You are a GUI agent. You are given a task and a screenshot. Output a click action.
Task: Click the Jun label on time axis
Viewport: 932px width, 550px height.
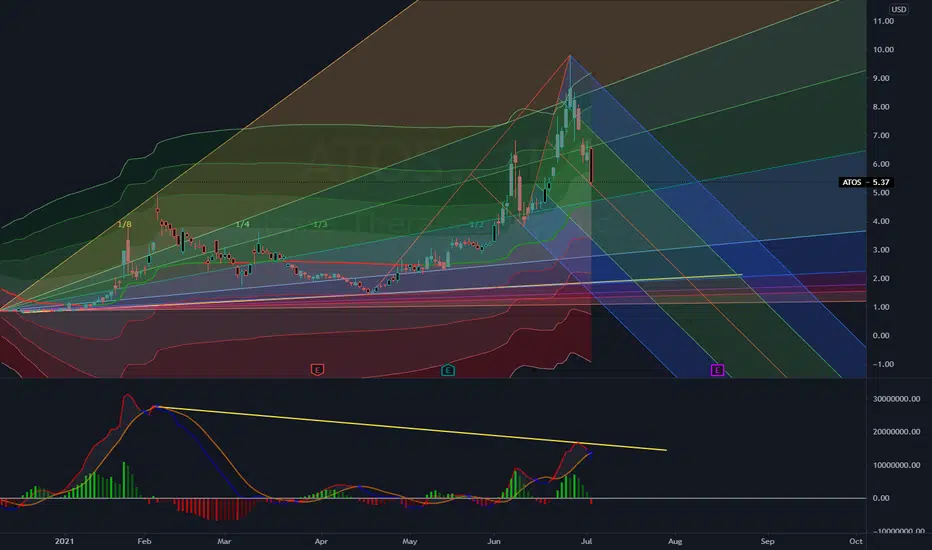point(494,541)
